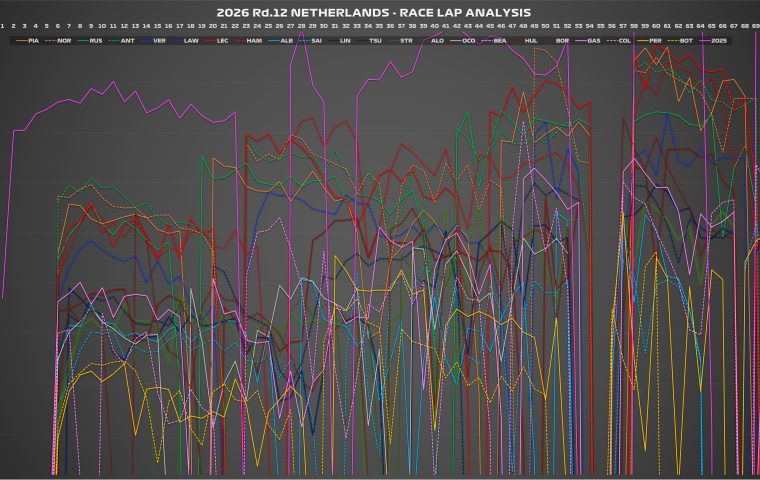Screen dimensions: 760x480
Task: Click lap number 26 on the axis
Action: point(279,26)
